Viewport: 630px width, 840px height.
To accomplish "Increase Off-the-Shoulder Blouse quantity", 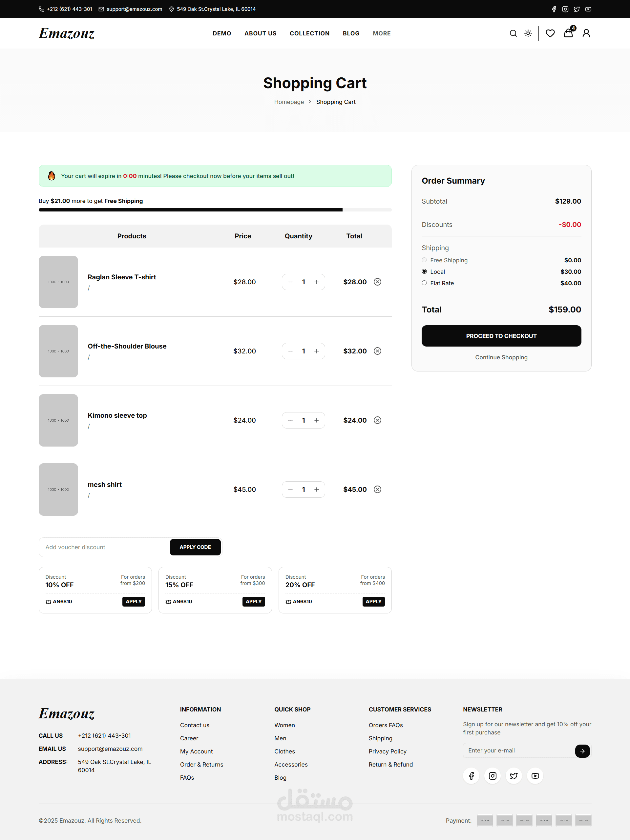I will (317, 351).
